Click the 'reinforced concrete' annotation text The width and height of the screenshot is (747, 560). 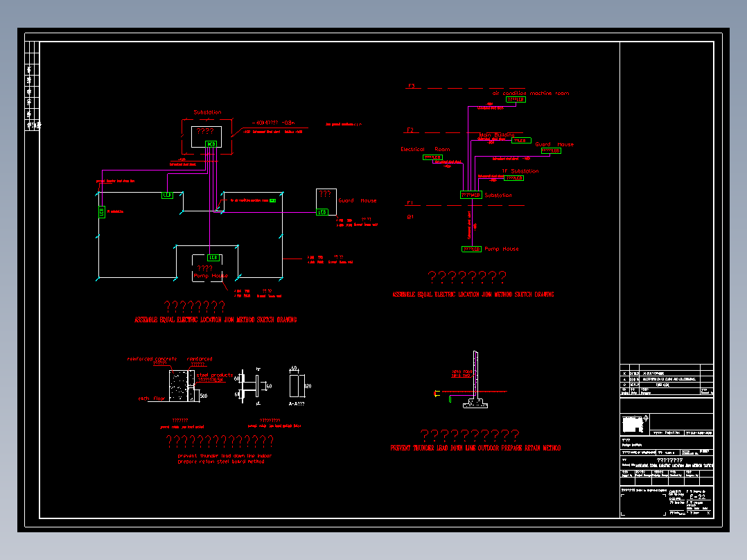152,359
